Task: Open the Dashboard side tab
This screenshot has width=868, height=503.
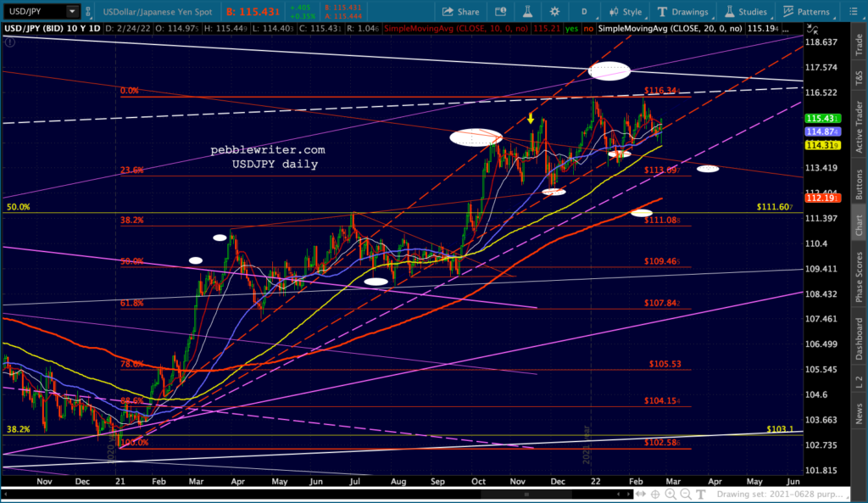Action: [x=859, y=338]
